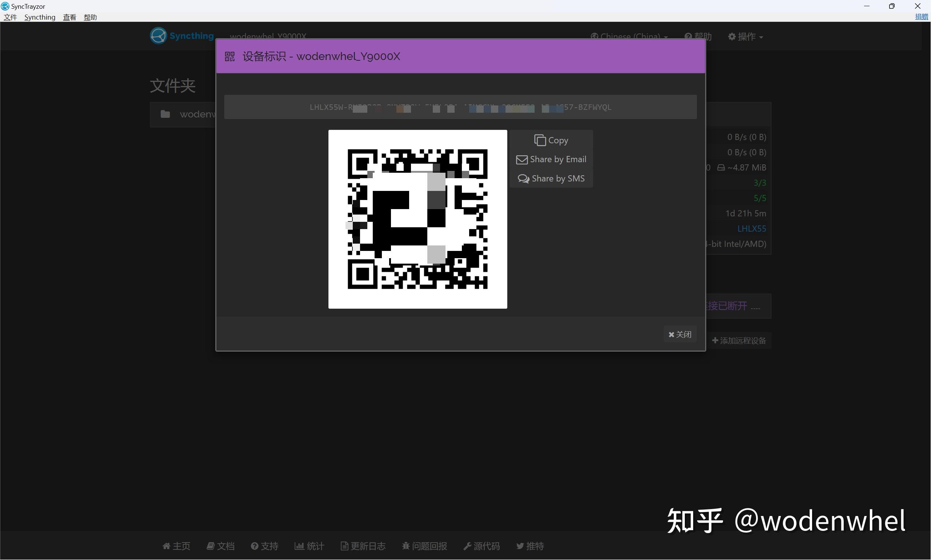Click the 统计 statistics chart icon
The height and width of the screenshot is (560, 931).
tap(299, 546)
